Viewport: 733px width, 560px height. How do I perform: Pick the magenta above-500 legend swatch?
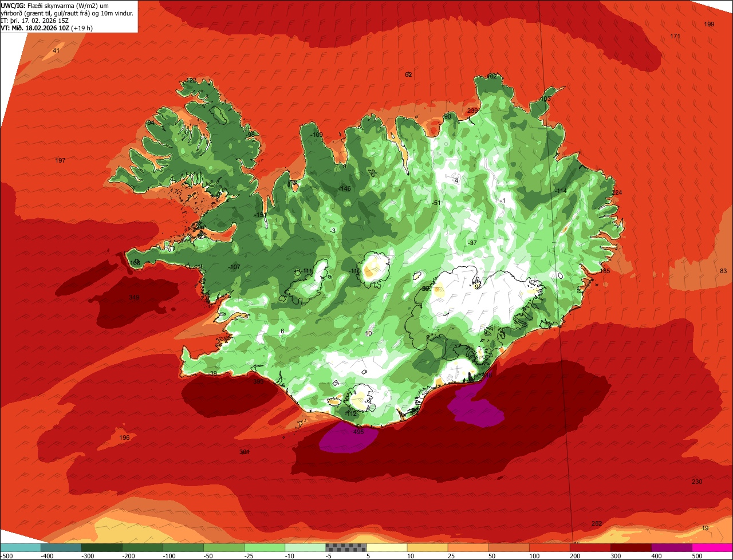coord(712,547)
